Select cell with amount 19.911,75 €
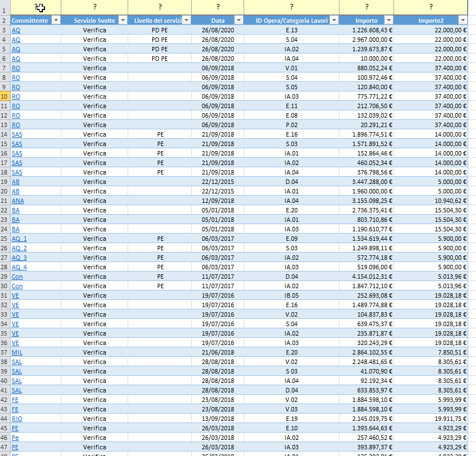 (x=430, y=418)
